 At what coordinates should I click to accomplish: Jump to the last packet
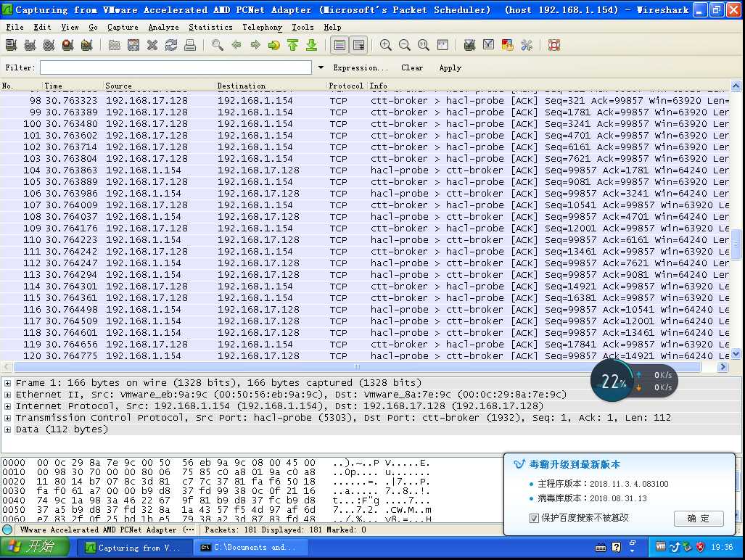tap(312, 45)
